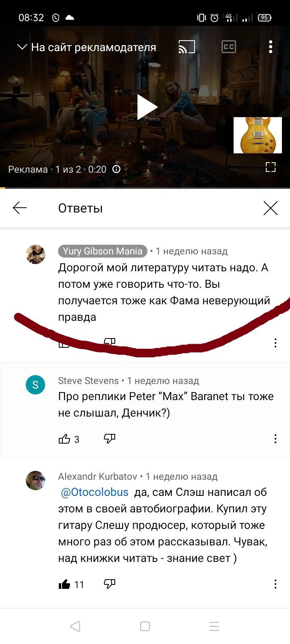290x644 pixels.
Task: Like Alexandr Kurbatov's comment with 11 likes
Action: 64,584
